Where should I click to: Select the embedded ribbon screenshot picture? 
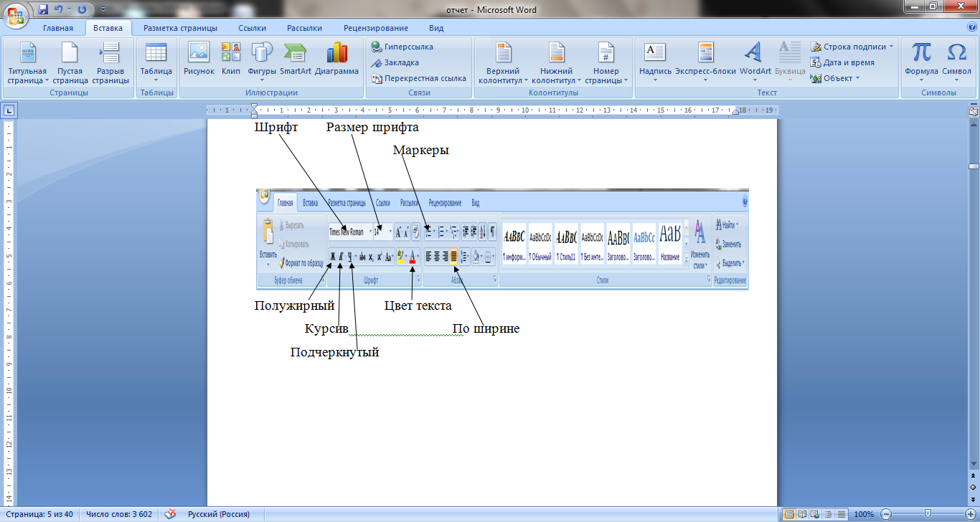click(x=502, y=239)
